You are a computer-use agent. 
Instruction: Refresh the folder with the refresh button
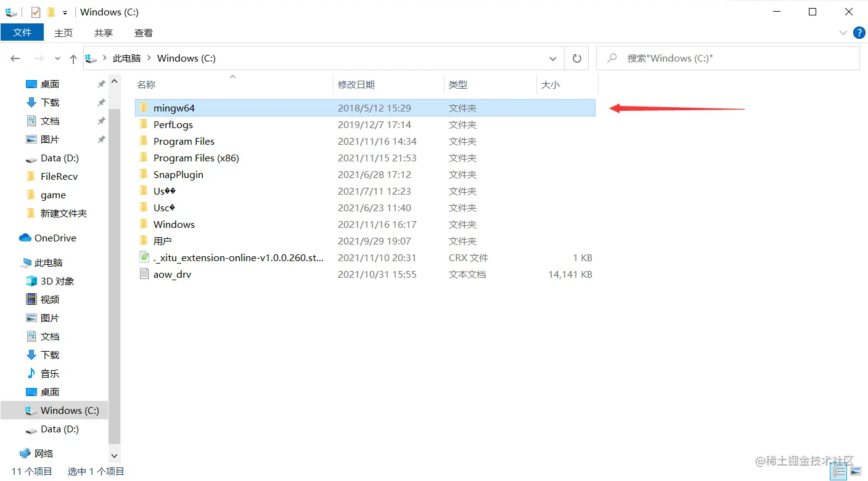(577, 59)
